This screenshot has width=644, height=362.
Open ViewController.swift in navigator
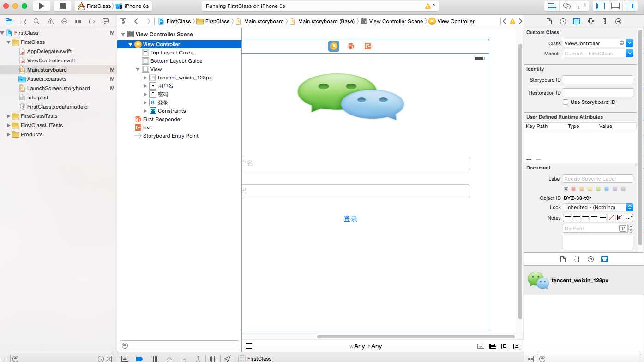(x=51, y=60)
